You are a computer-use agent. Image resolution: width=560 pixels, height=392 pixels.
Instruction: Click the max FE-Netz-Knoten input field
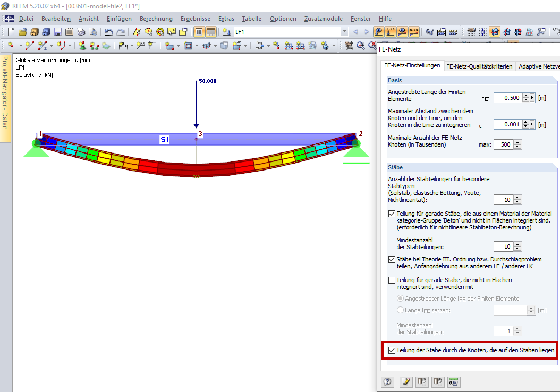tap(503, 144)
